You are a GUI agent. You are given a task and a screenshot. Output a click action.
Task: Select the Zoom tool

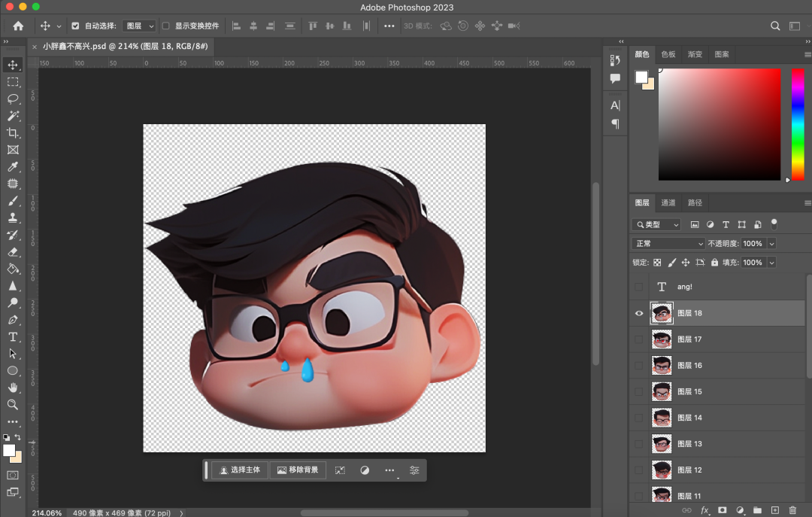[x=13, y=404]
